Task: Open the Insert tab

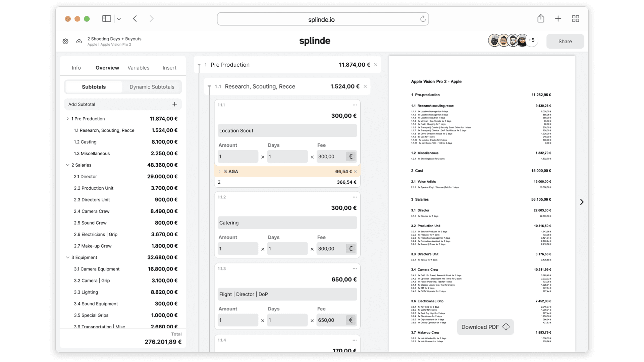Action: click(169, 68)
